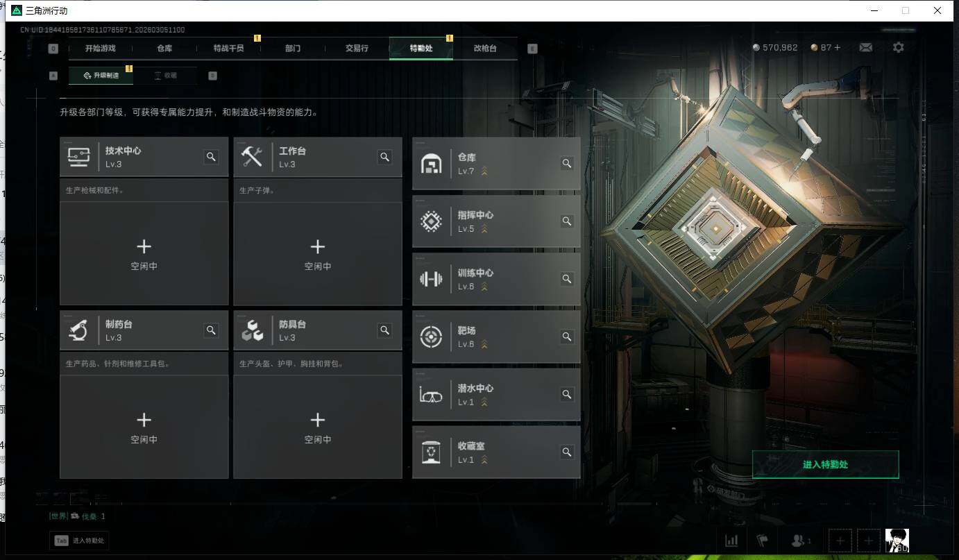Click the magnifier on the 潜水中心 row
This screenshot has width=959, height=560.
(567, 394)
